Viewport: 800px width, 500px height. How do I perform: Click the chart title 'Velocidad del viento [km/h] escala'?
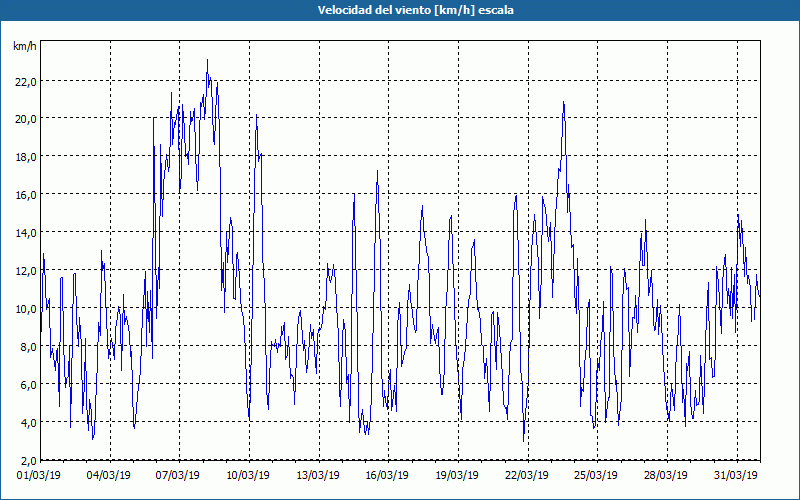pyautogui.click(x=415, y=10)
